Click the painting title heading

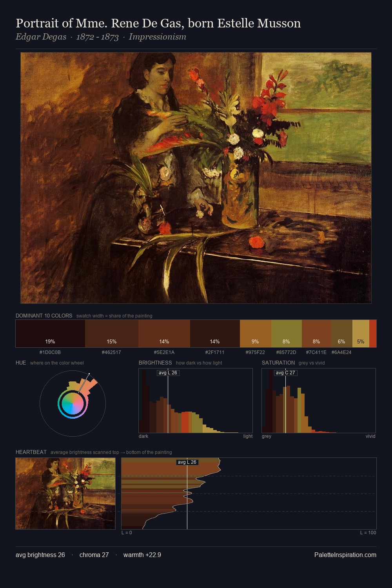coord(158,23)
